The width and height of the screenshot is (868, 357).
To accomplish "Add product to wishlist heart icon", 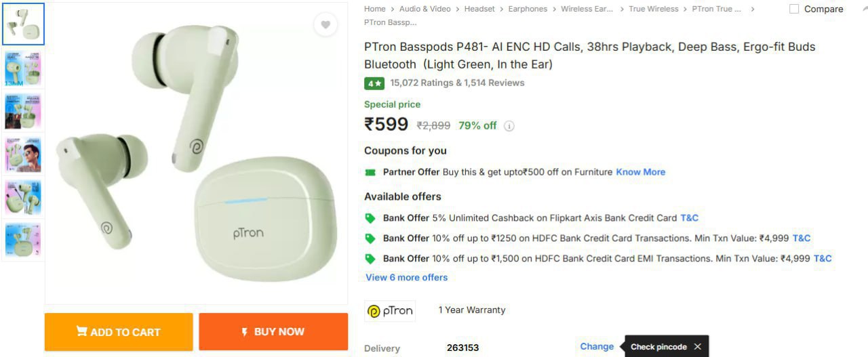I will [x=325, y=25].
